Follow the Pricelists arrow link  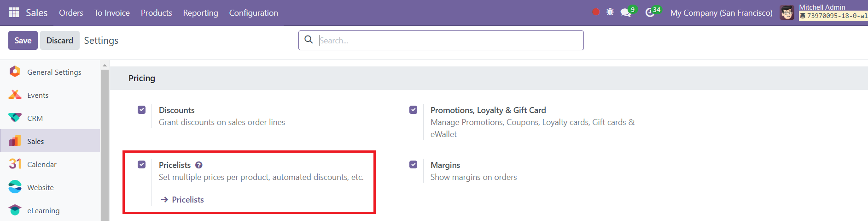tap(182, 200)
